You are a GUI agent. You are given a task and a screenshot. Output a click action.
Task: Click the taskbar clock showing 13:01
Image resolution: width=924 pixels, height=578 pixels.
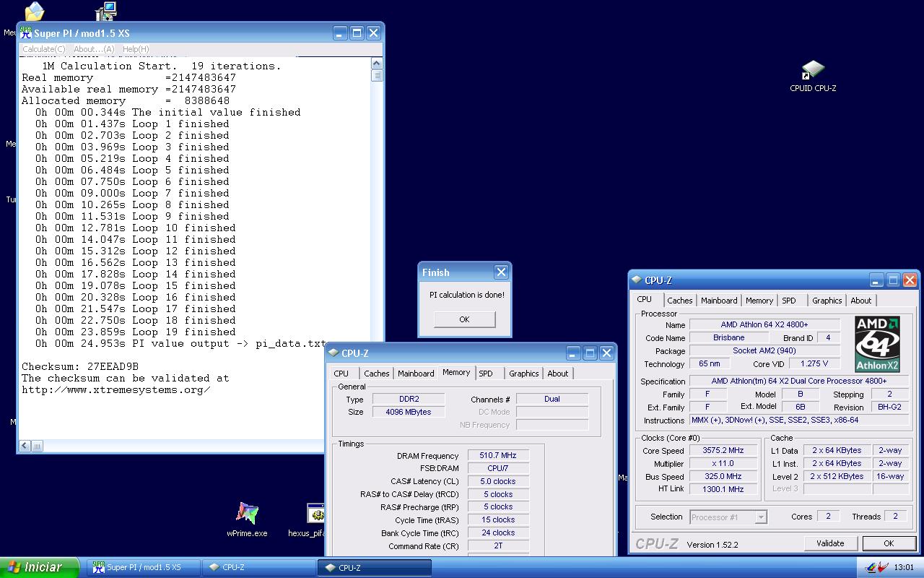[904, 567]
